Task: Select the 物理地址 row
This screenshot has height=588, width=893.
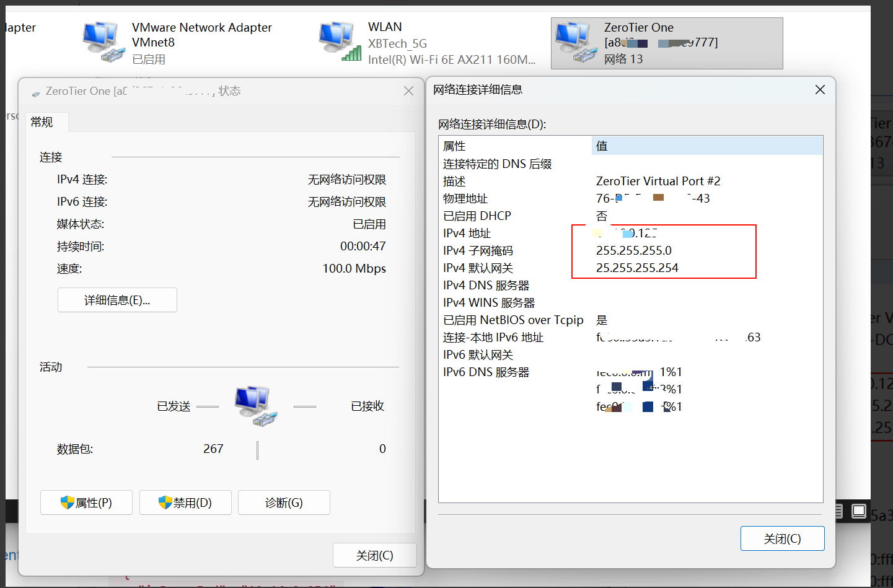Action: (631, 198)
